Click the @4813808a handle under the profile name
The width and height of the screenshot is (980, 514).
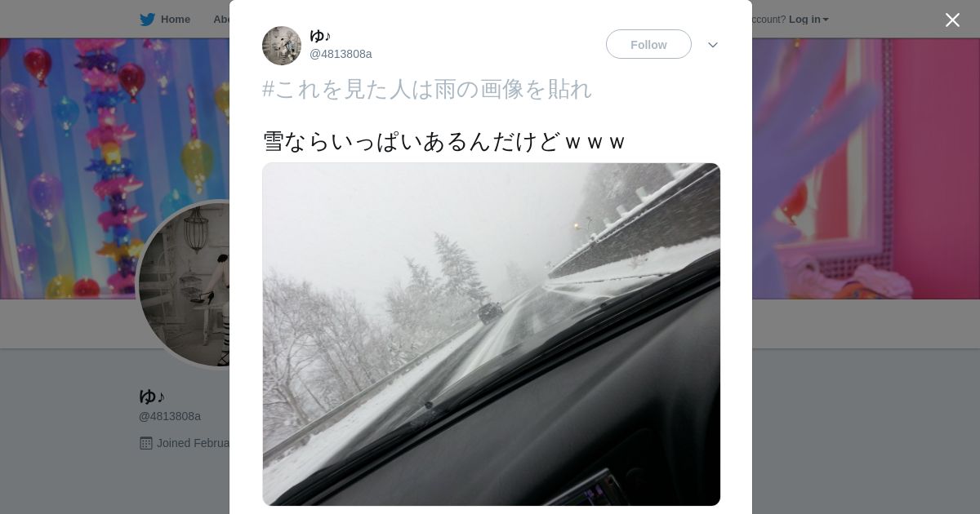170,416
